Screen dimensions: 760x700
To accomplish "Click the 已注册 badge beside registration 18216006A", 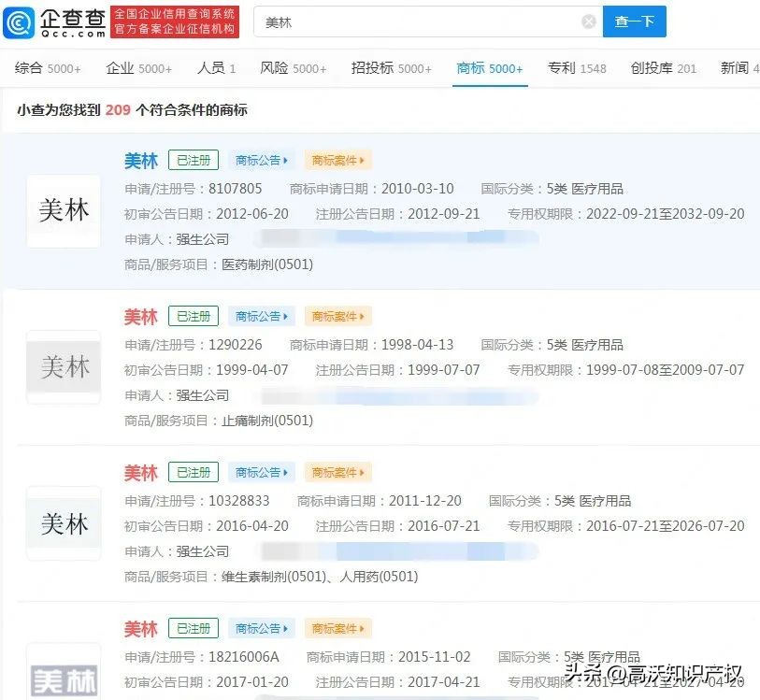I will [193, 628].
